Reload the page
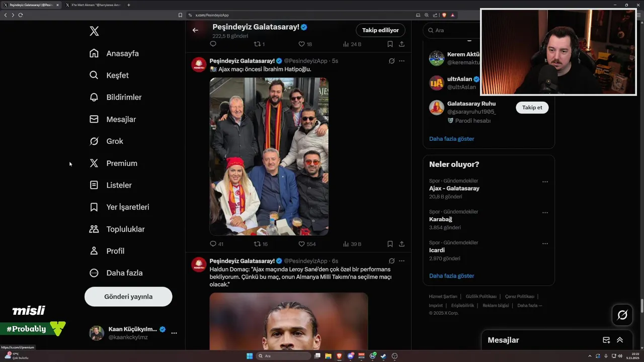Screen dimensions: 644x362 pos(21,15)
